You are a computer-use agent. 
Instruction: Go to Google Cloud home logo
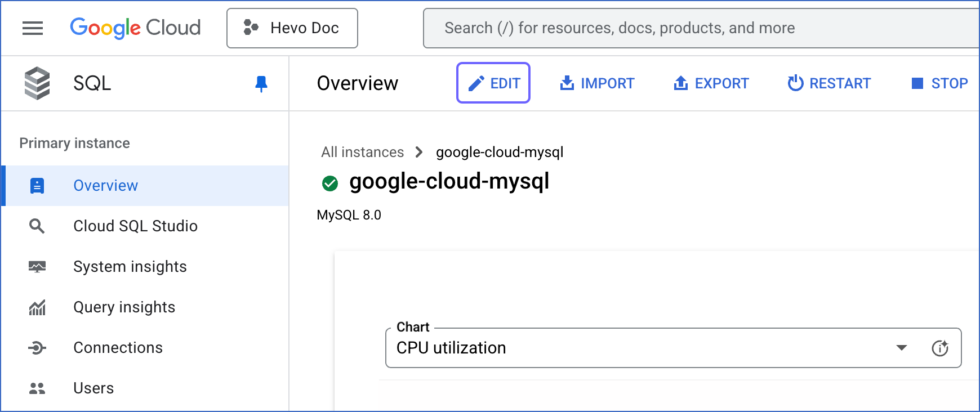(x=135, y=28)
